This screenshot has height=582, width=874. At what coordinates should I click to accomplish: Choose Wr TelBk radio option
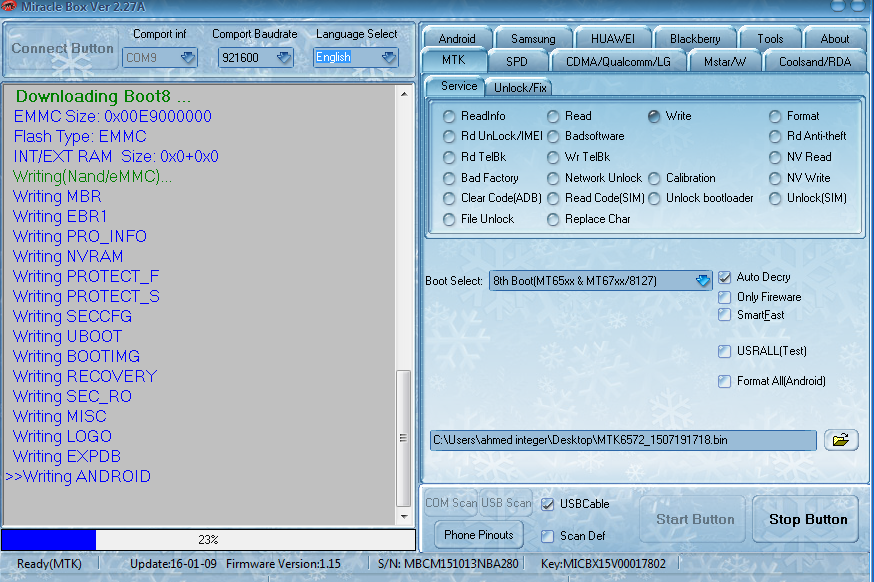pyautogui.click(x=553, y=158)
